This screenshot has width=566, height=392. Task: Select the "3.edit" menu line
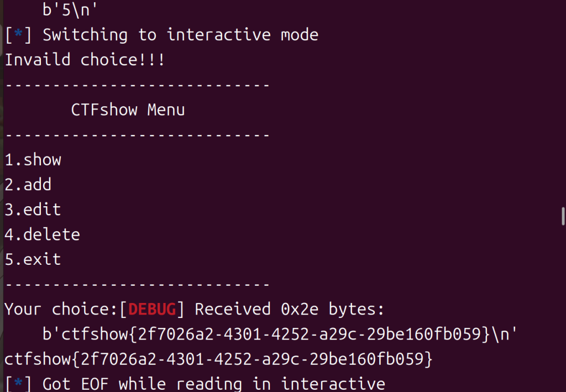click(33, 210)
